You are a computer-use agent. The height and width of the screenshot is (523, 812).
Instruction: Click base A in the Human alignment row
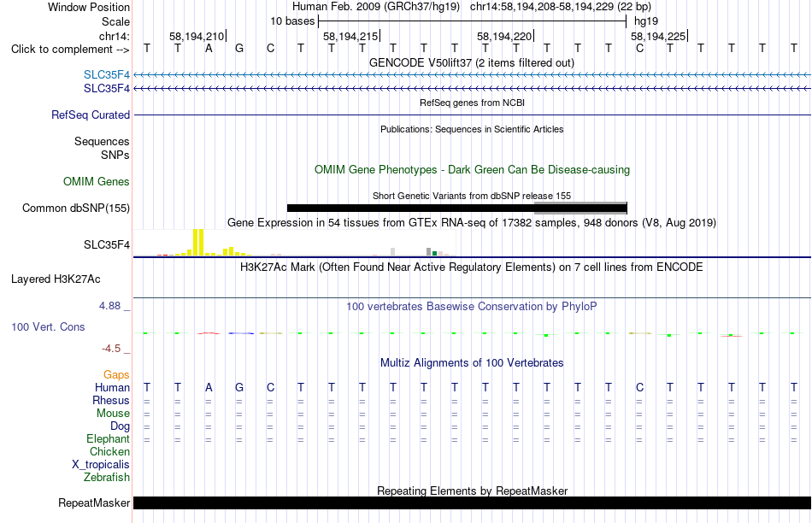point(209,387)
